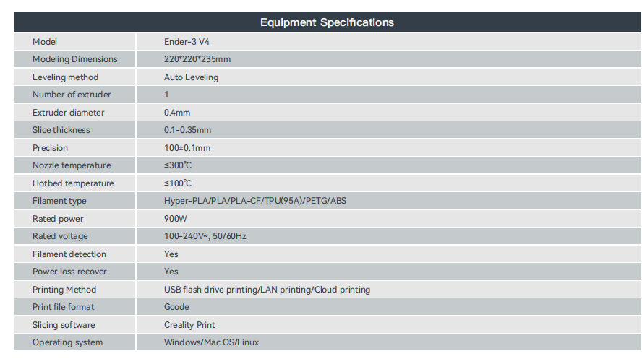Click the 900W rated power value
The width and height of the screenshot is (642, 364).
tap(176, 219)
